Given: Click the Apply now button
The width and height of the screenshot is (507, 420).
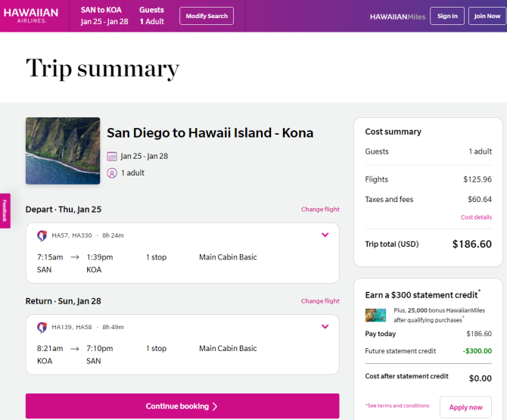Looking at the screenshot, I should click(465, 407).
